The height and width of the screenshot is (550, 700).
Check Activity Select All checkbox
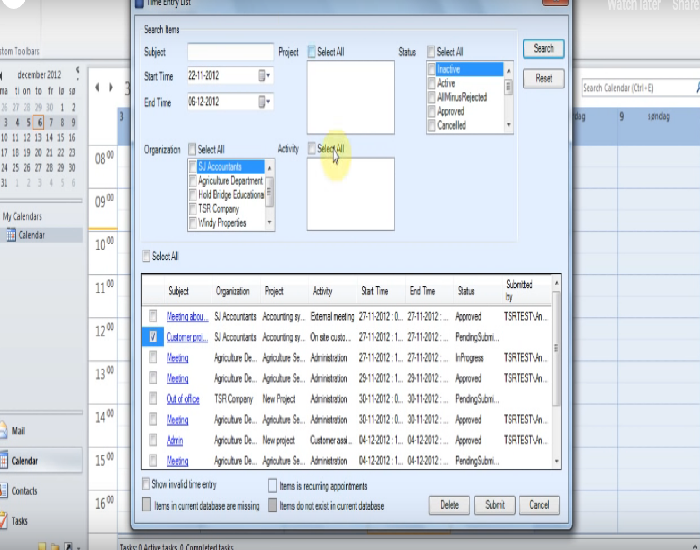[x=312, y=149]
